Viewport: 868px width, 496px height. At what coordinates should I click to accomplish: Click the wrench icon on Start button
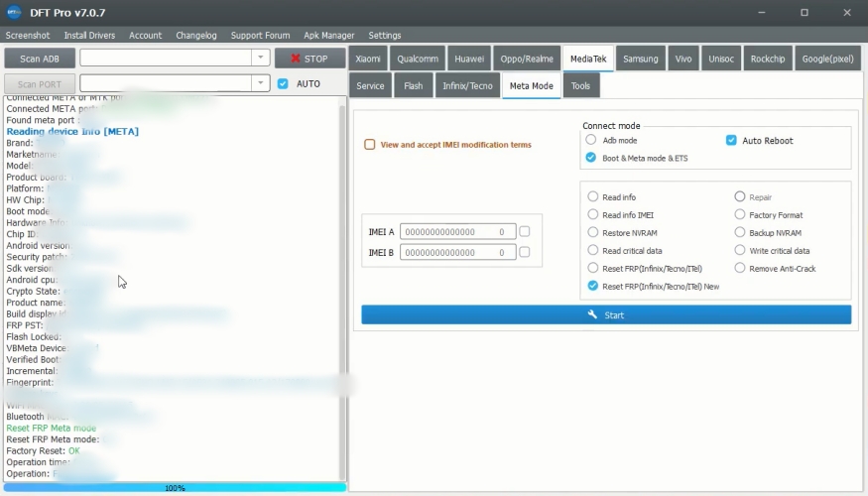[592, 314]
